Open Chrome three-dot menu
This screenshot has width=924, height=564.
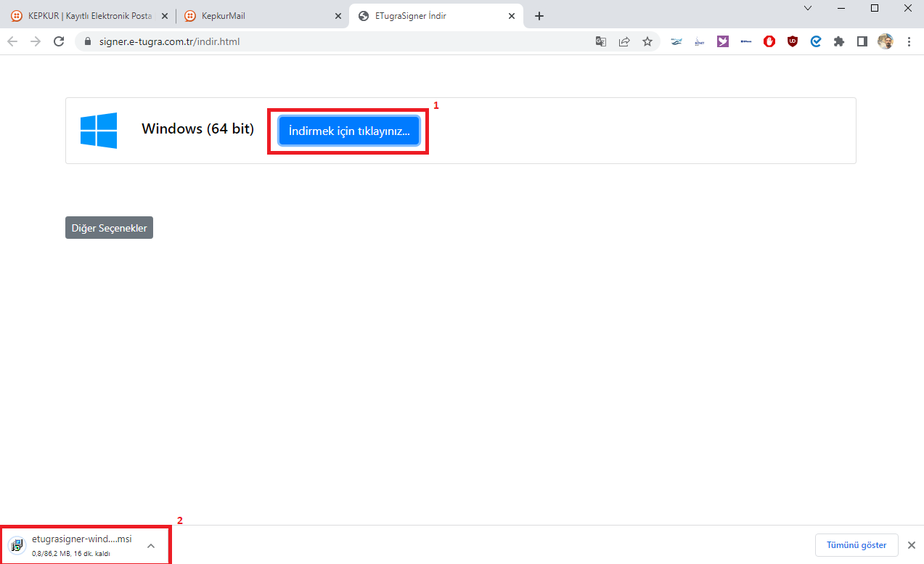click(x=909, y=41)
